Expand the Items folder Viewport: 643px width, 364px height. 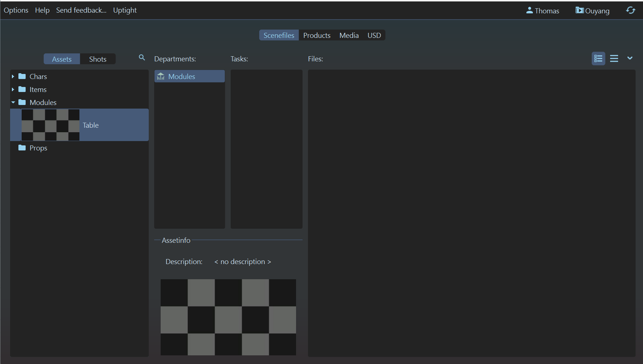[13, 89]
